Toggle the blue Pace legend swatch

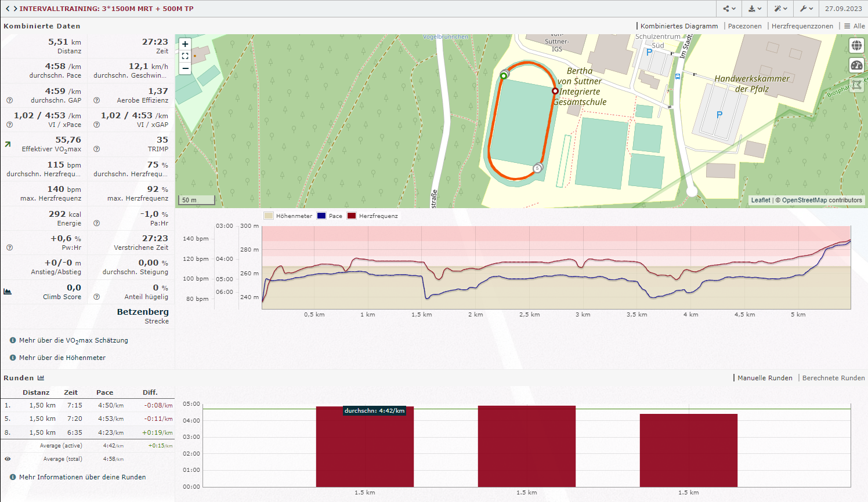(321, 216)
